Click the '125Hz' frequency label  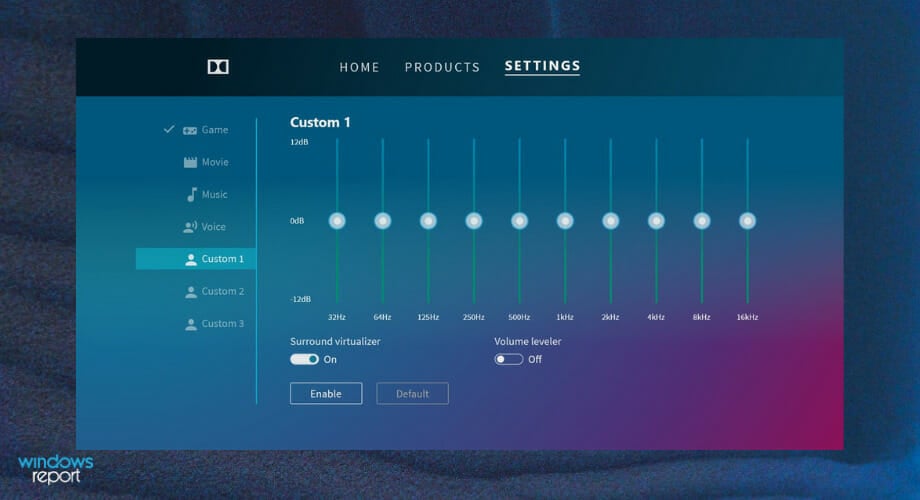[428, 317]
